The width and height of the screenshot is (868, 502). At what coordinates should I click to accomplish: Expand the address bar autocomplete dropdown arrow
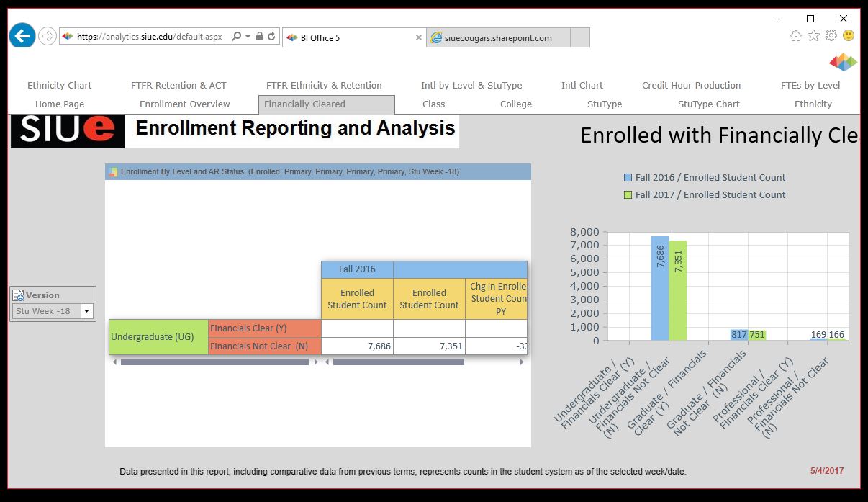(248, 36)
